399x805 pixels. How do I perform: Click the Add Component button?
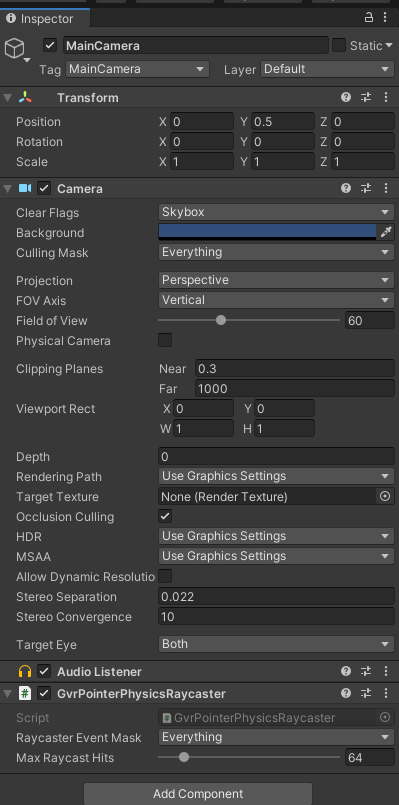[198, 794]
